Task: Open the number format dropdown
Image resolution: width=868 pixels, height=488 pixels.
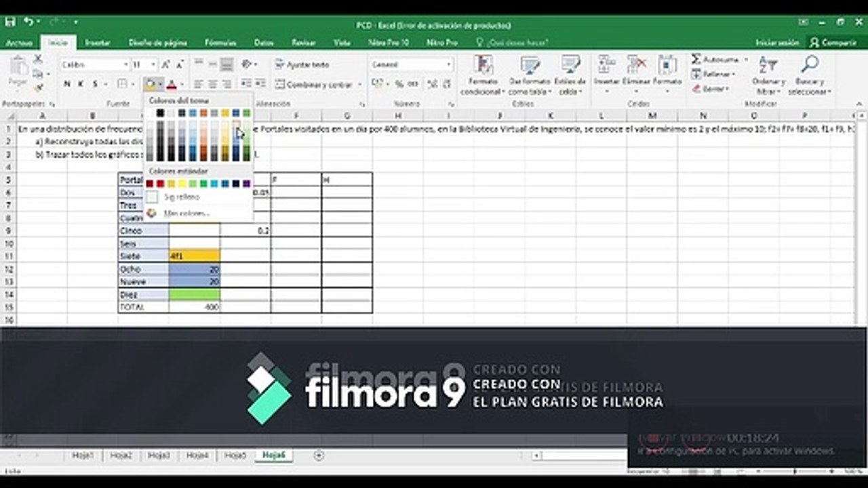Action: tap(448, 64)
